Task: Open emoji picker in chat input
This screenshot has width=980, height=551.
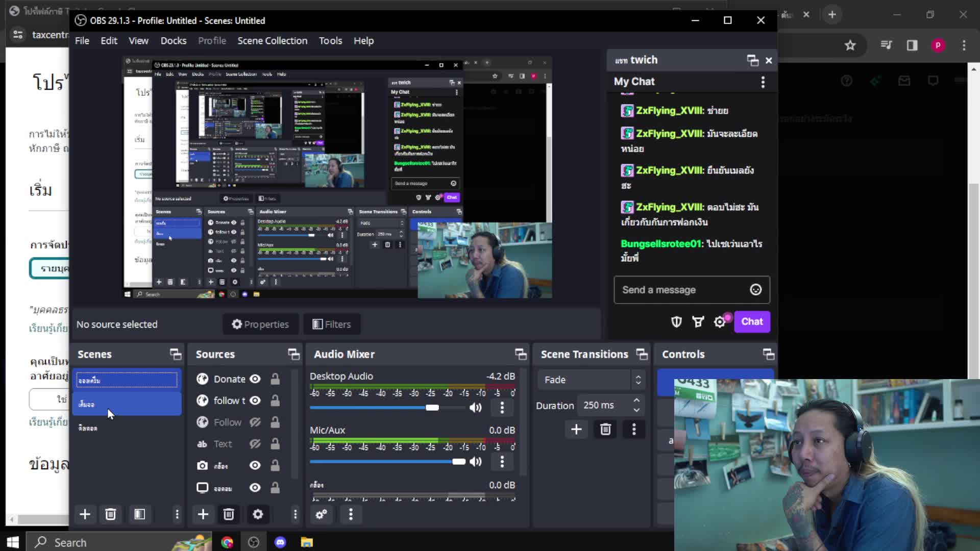Action: 756,290
